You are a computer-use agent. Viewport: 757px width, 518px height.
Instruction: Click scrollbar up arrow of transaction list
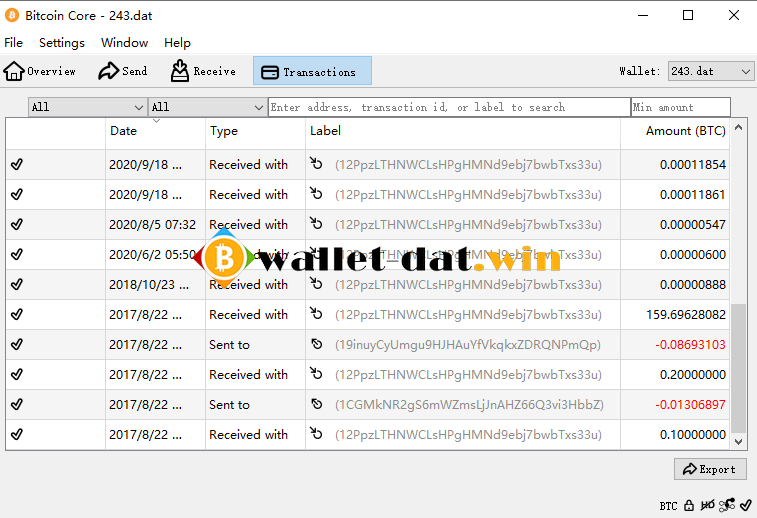point(738,128)
